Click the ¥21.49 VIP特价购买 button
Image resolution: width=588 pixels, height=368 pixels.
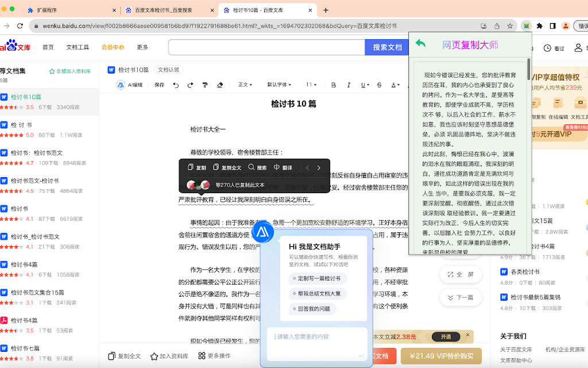tap(441, 356)
